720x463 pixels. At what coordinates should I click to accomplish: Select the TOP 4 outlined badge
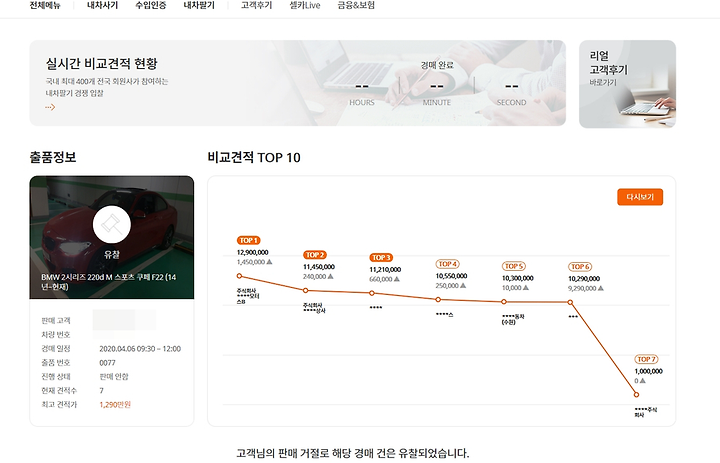(x=448, y=264)
